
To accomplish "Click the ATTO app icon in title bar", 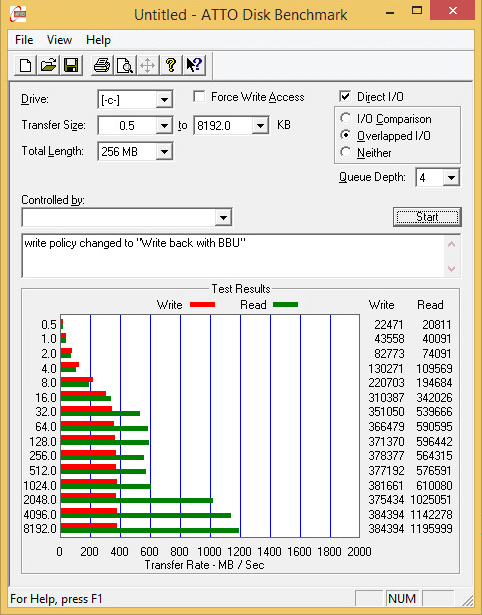I will (x=18, y=15).
